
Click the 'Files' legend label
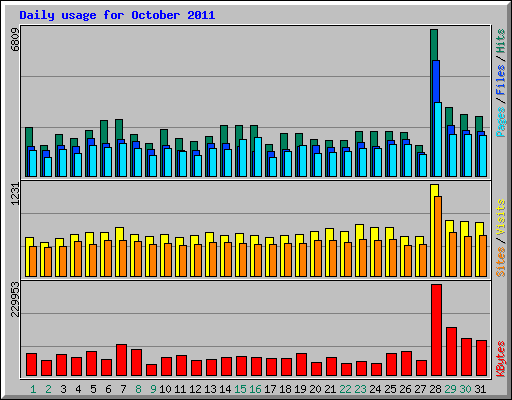click(x=500, y=80)
